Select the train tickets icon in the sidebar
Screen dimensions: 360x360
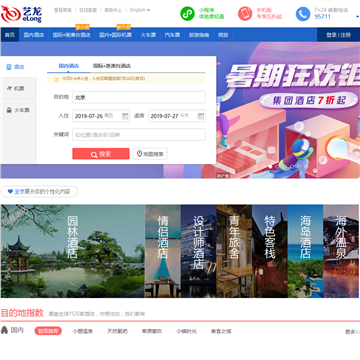(x=9, y=110)
